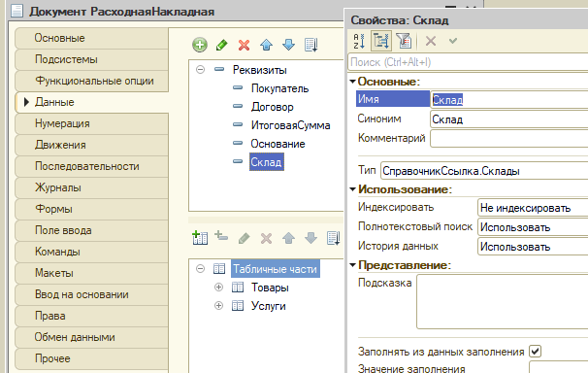The width and height of the screenshot is (588, 373).
Task: Click the table icon beside Услуги
Action: (238, 306)
